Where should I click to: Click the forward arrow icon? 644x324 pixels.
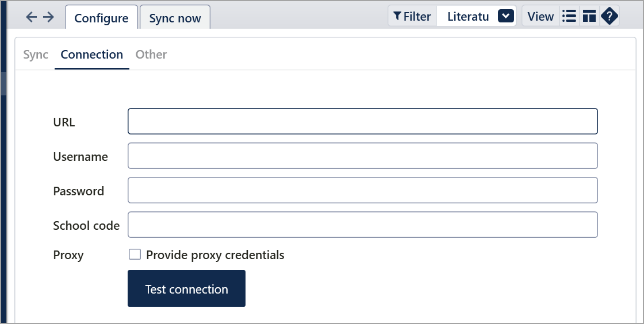tap(48, 17)
